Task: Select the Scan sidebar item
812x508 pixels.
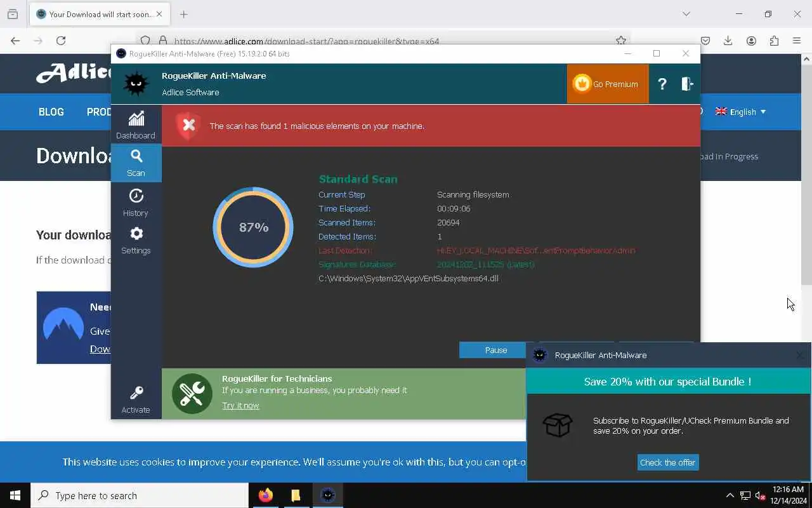Action: (x=136, y=163)
